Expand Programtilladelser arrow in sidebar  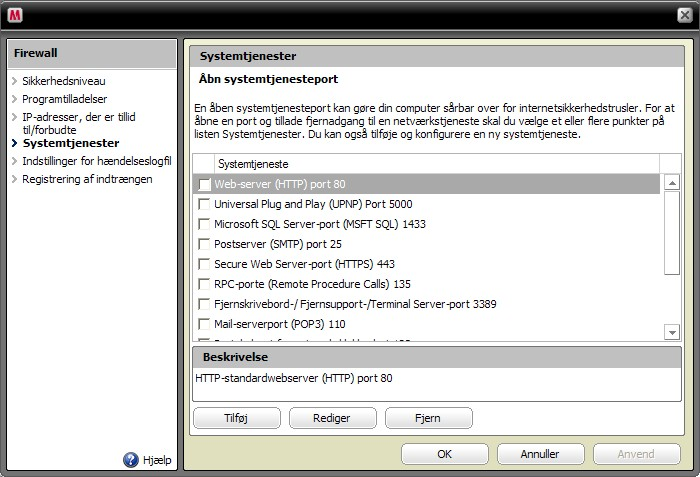[14, 99]
